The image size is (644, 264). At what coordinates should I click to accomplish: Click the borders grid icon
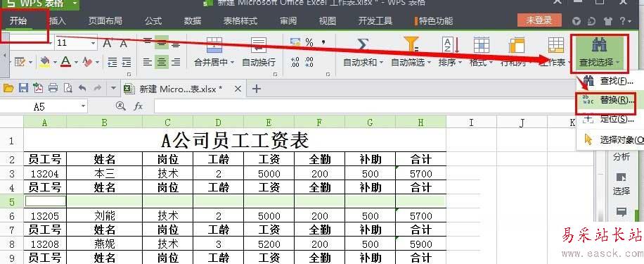[20, 62]
